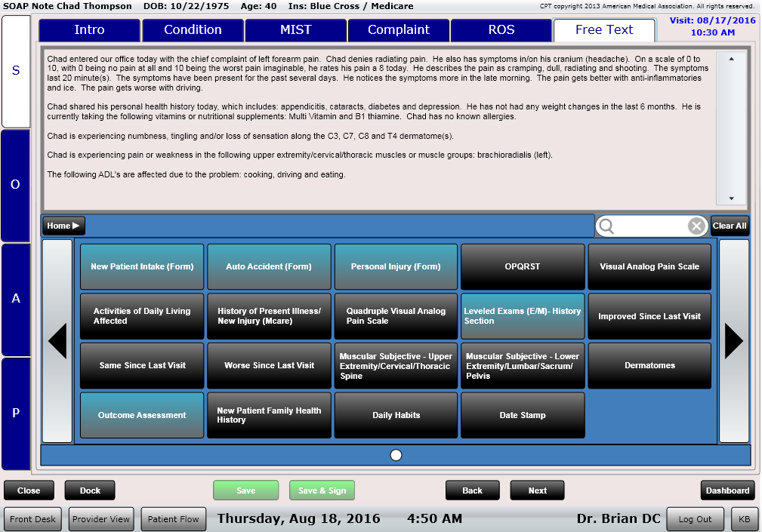Switch to the ROS tab

click(501, 30)
